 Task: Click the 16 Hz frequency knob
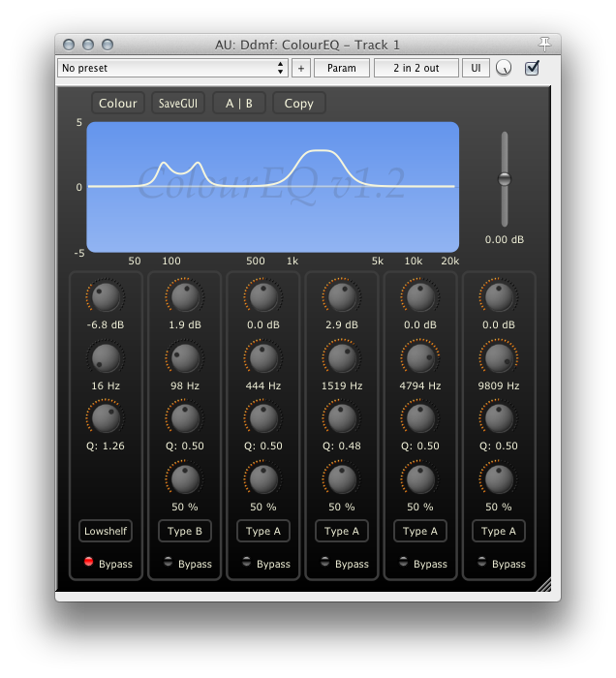pyautogui.click(x=106, y=357)
